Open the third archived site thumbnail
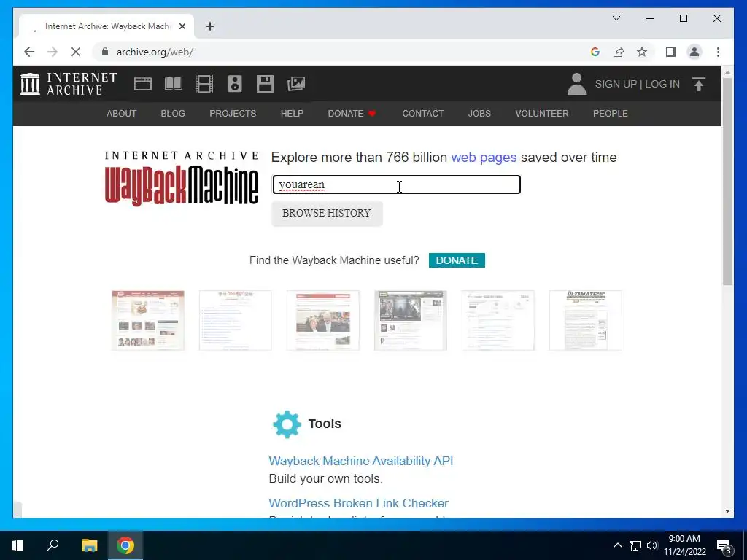747x560 pixels. click(323, 321)
